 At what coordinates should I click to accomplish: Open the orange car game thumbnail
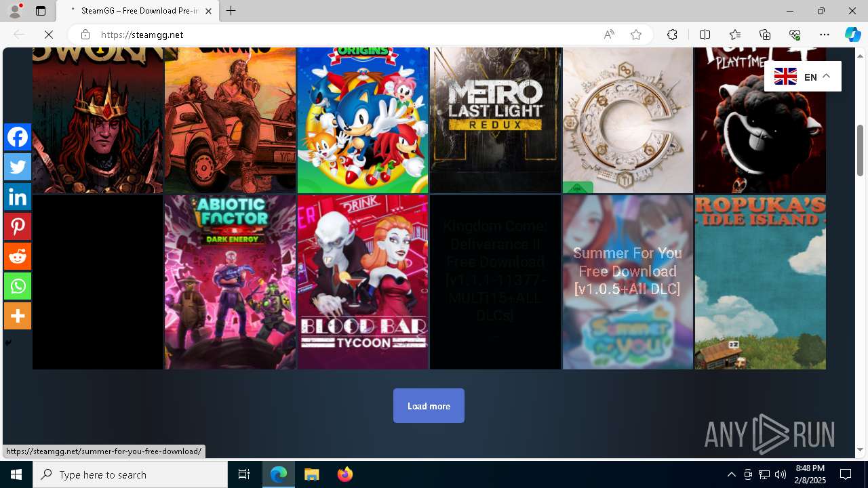[230, 120]
